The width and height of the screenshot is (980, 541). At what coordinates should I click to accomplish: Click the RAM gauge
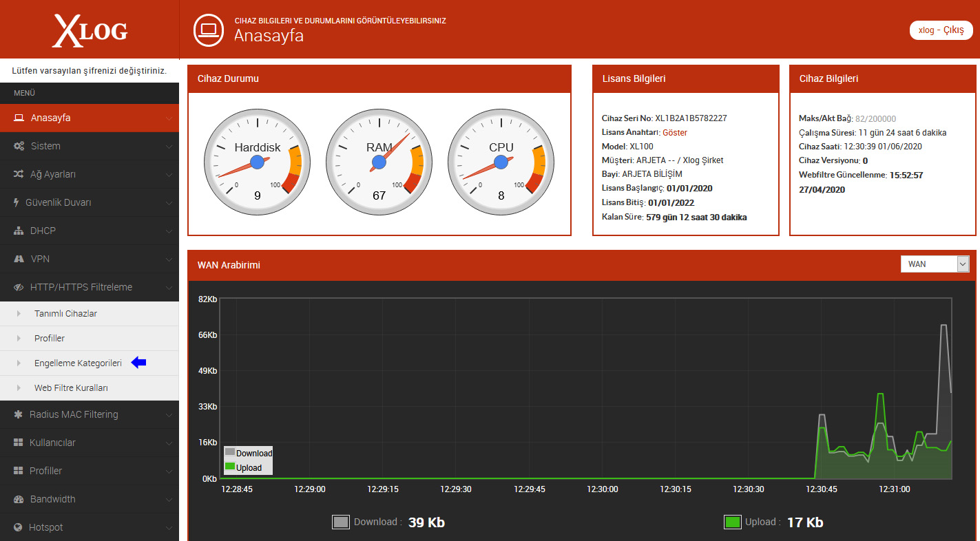(x=379, y=162)
